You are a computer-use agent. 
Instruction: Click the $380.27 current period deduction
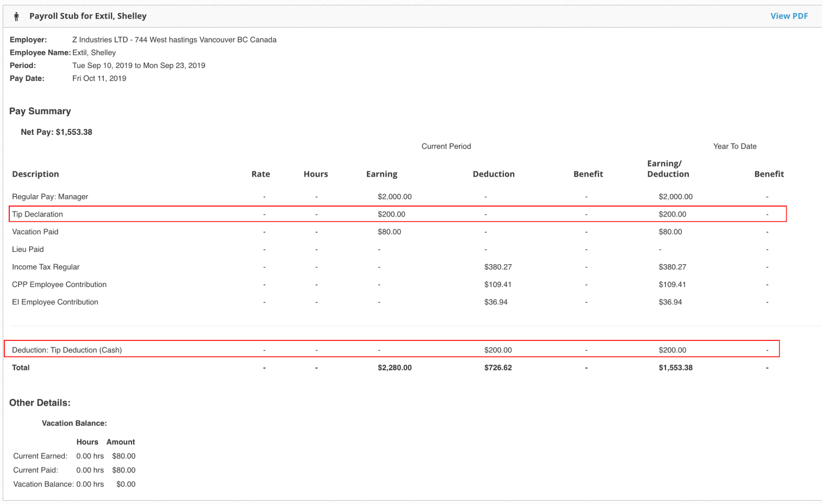(x=498, y=267)
